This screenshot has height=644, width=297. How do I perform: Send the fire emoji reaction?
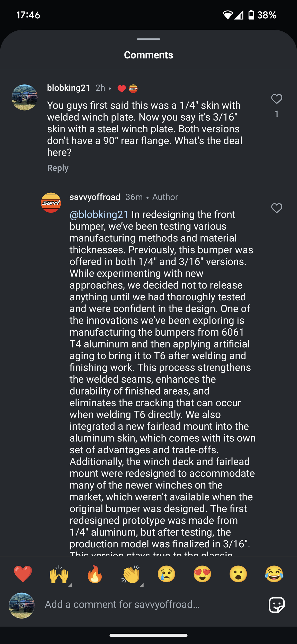click(94, 574)
